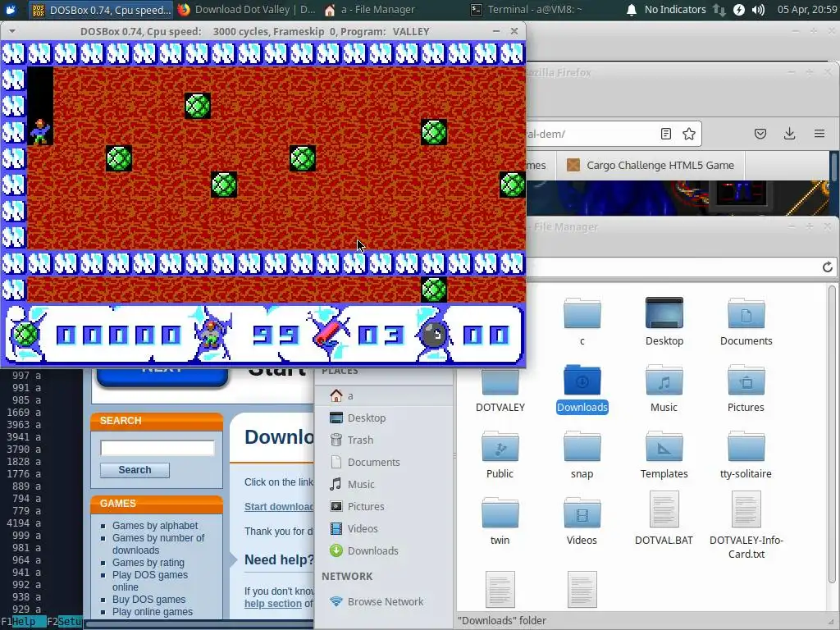
Task: Click the green gem below the bottom wall
Action: [x=434, y=290]
